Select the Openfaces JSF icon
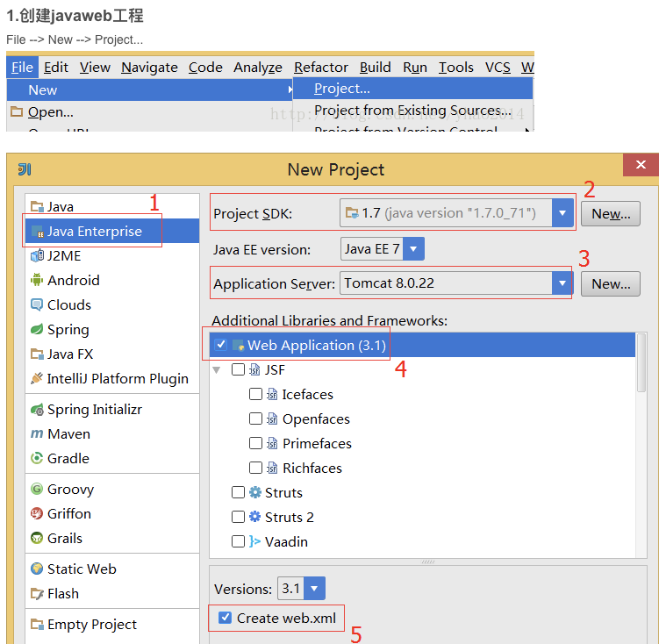659x644 pixels. [272, 419]
